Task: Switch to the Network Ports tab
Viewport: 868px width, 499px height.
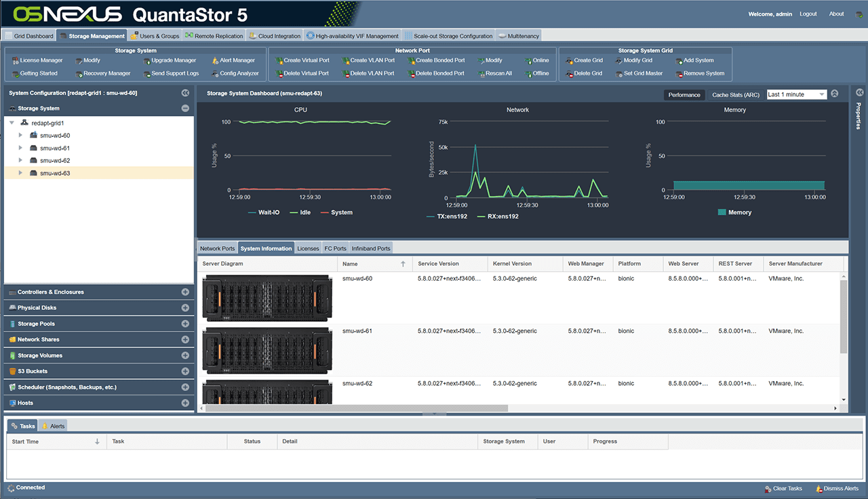Action: coord(217,249)
